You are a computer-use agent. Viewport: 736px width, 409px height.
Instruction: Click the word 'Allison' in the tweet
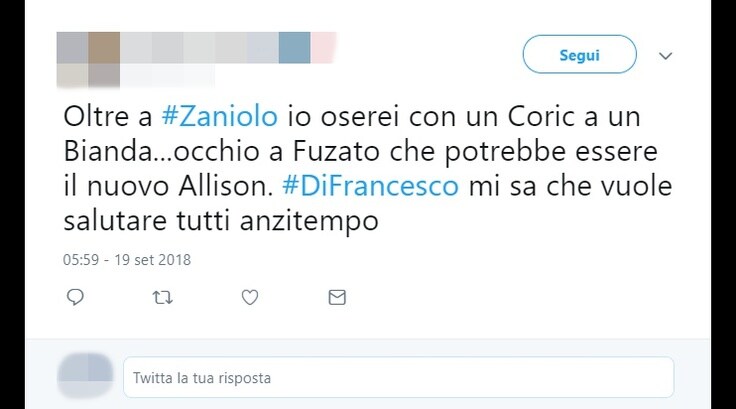tap(225, 186)
